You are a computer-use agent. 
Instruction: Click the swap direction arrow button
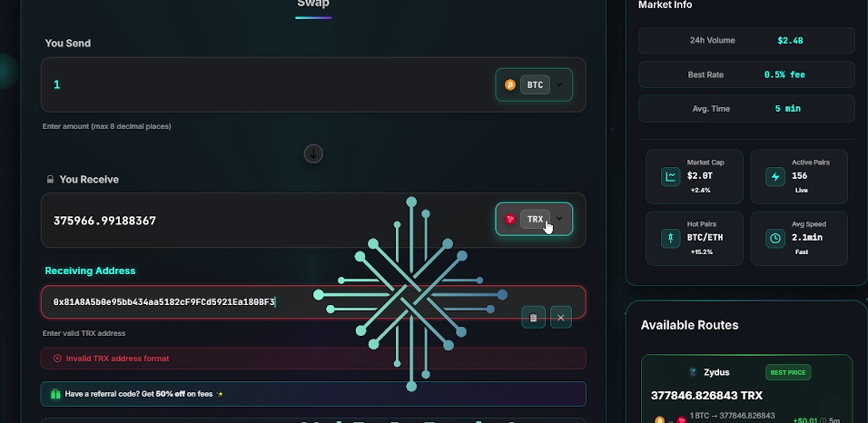click(313, 153)
